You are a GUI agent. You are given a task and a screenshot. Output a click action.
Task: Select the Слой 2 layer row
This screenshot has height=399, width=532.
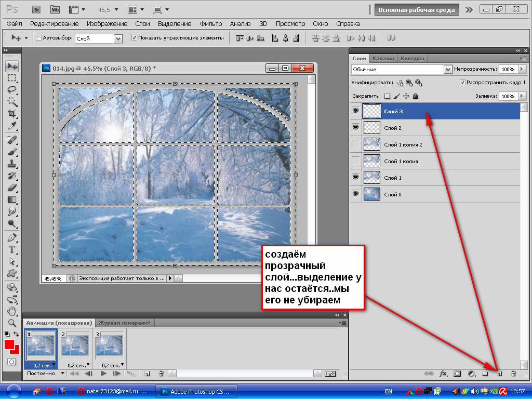point(435,128)
